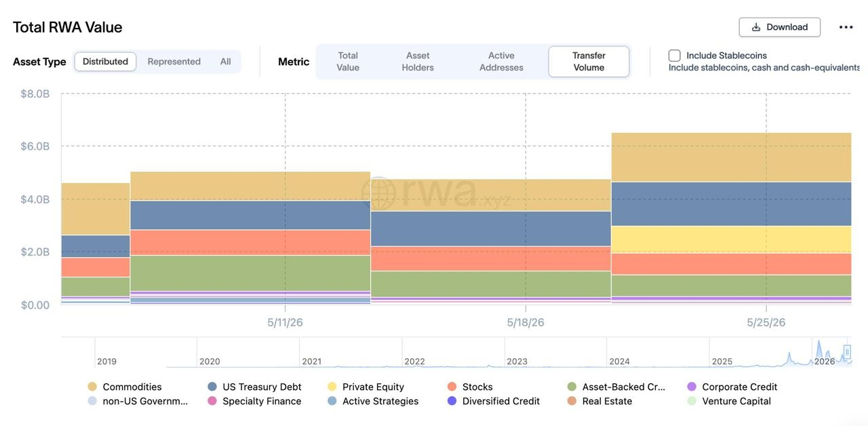The image size is (868, 426).
Task: Click the Active Strategies legend dot
Action: tap(332, 401)
